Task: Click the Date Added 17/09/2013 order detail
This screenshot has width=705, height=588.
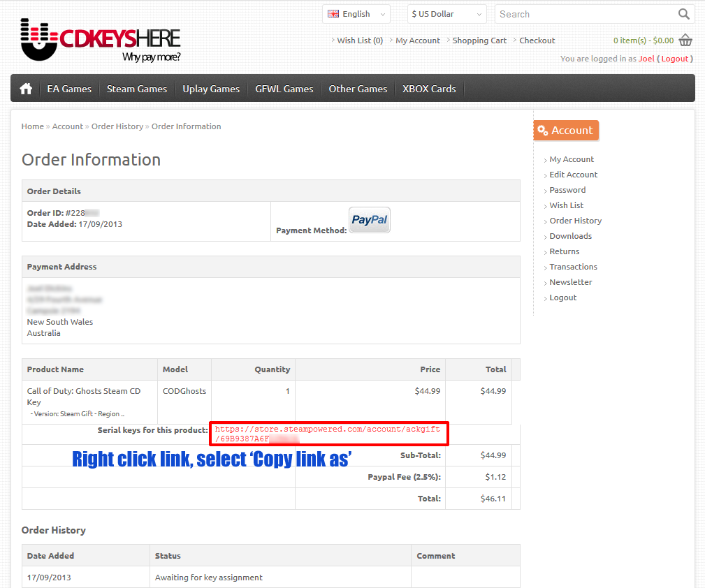Action: 75,224
